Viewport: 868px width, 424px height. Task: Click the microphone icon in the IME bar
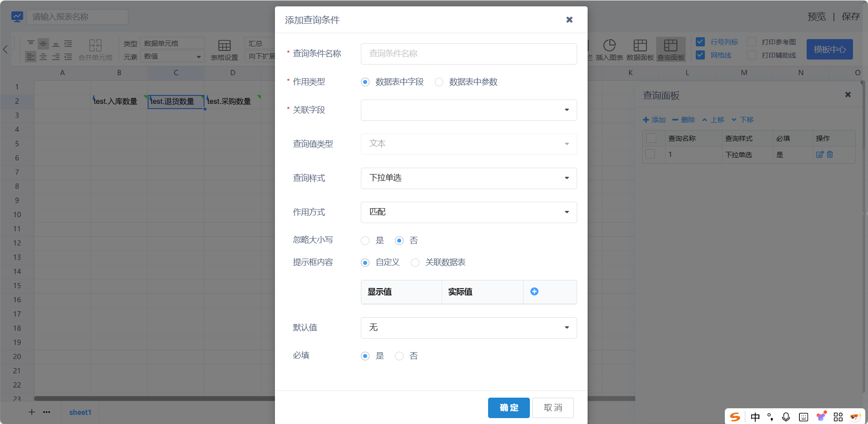(786, 417)
